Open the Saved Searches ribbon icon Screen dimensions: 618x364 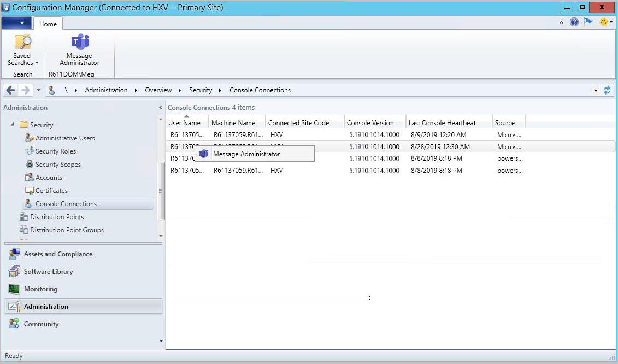click(22, 42)
